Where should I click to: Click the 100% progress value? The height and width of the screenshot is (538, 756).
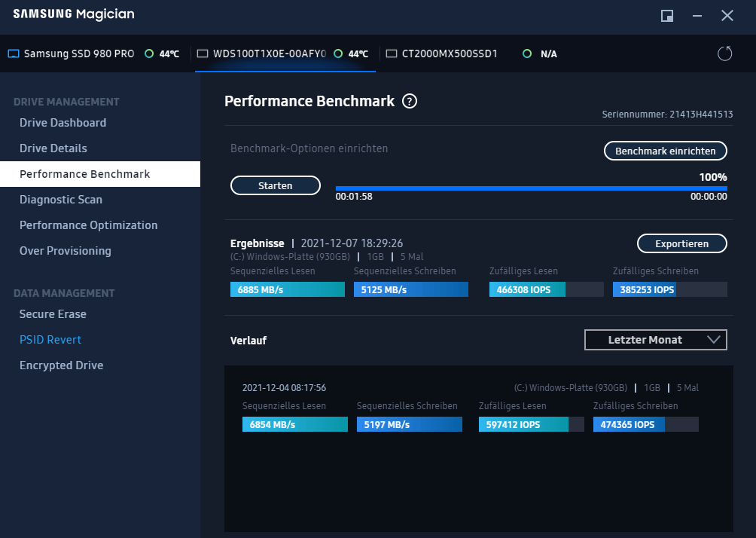click(x=713, y=177)
